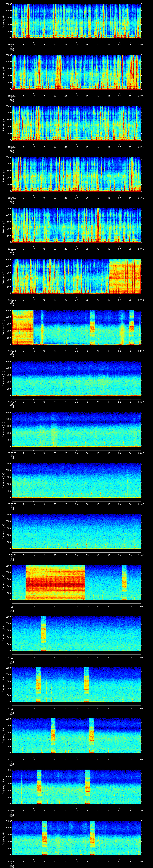Viewport: 153px width, 868px height.
Task: Click the loud red block starting at 23:26:45
Action: point(125,276)
